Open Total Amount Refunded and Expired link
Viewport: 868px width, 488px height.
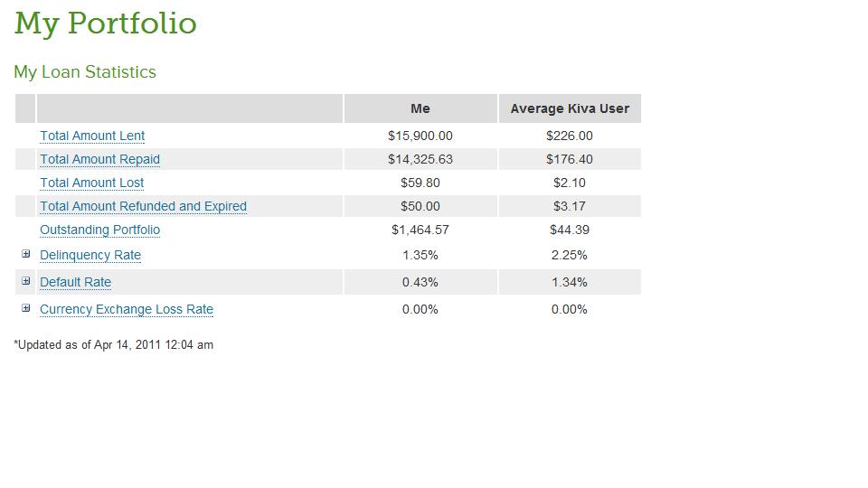coord(144,206)
